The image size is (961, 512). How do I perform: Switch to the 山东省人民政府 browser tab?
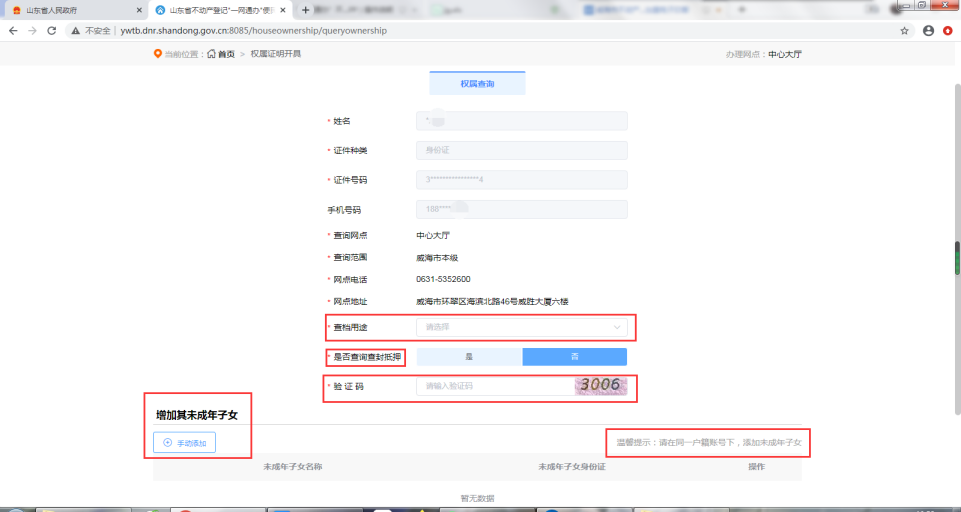point(70,10)
